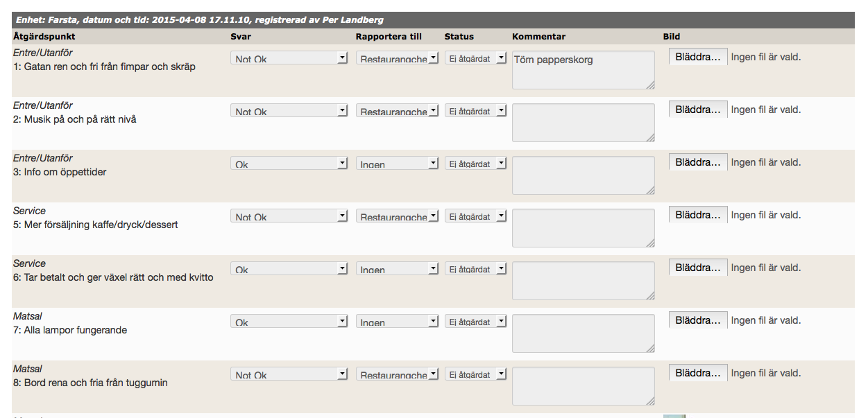Click comment box for Alla lampor fungerande
Image resolution: width=868 pixels, height=418 pixels.
(x=583, y=333)
